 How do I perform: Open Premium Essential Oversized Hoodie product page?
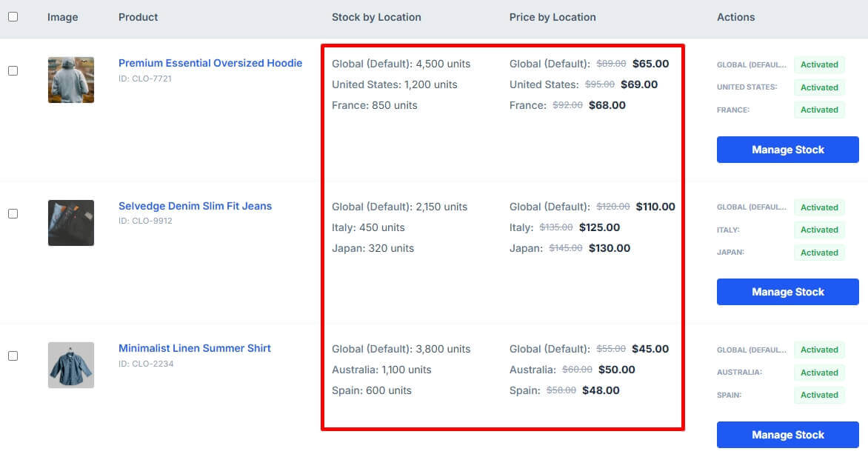coord(210,63)
